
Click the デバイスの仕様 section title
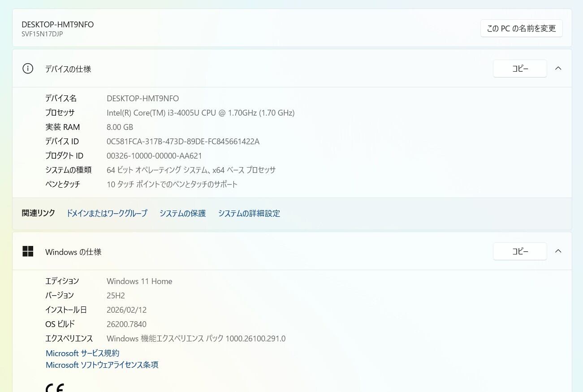68,69
